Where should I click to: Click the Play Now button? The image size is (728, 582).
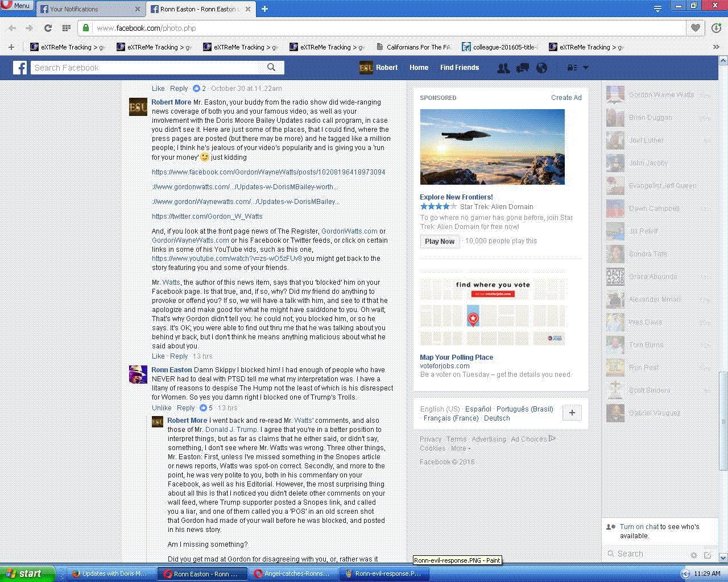point(440,242)
